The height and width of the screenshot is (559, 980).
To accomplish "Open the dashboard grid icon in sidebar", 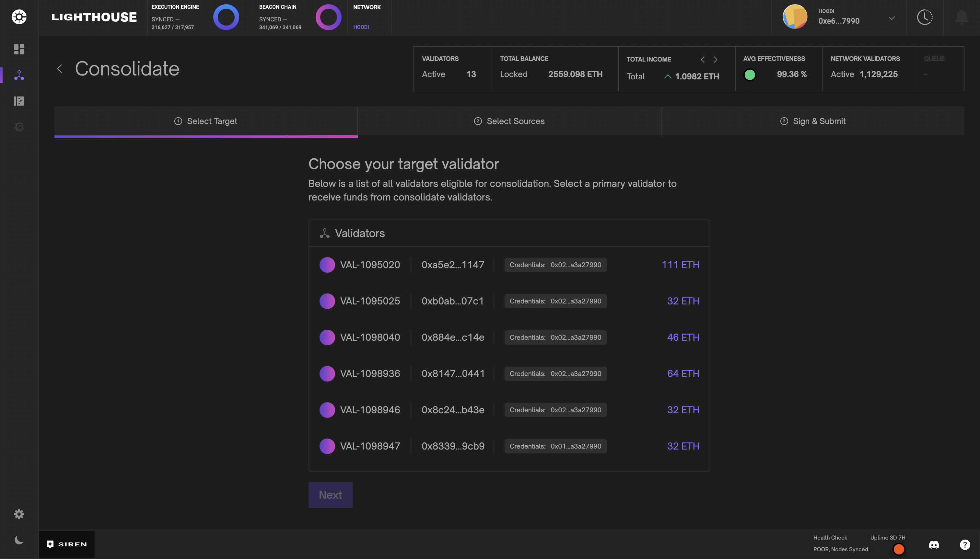I will tap(19, 49).
